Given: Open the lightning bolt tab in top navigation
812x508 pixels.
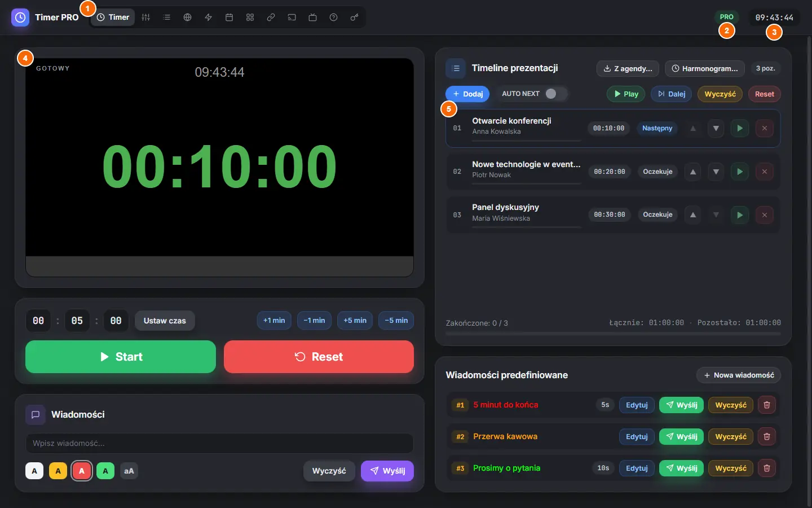Looking at the screenshot, I should (x=209, y=17).
